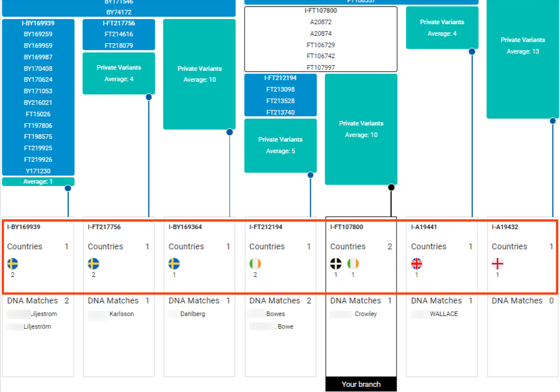Click the black node dot above I-FT107800 card

point(391,187)
